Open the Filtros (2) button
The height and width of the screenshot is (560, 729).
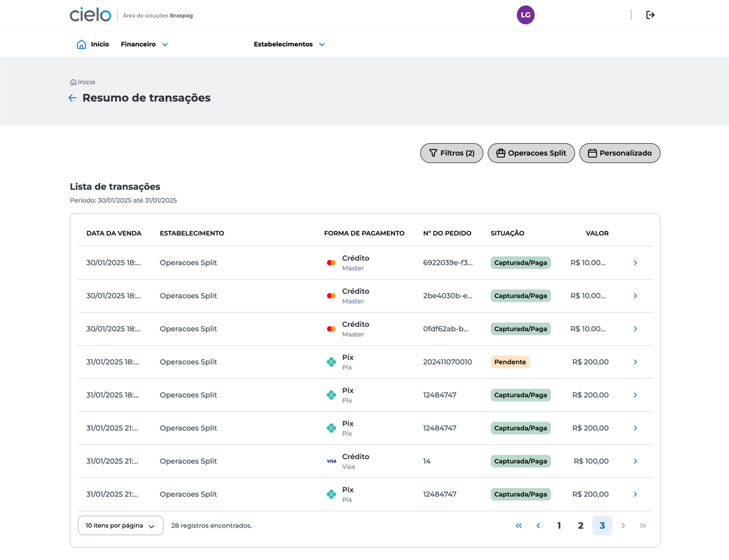pos(451,153)
